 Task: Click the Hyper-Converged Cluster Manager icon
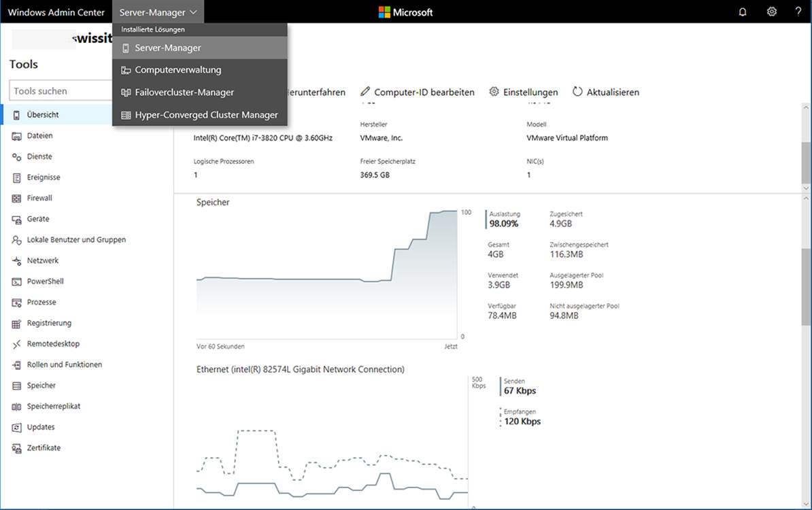126,115
